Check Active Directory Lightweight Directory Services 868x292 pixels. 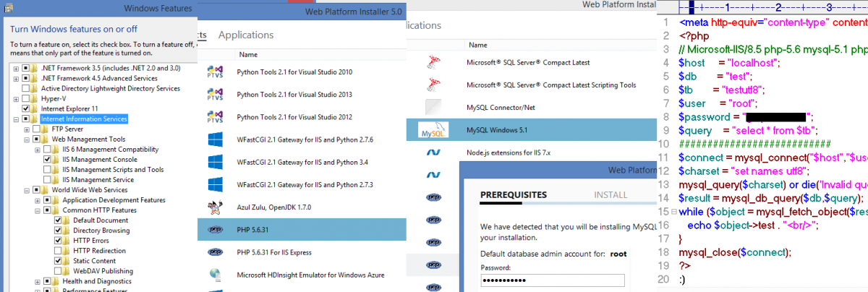pyautogui.click(x=26, y=88)
